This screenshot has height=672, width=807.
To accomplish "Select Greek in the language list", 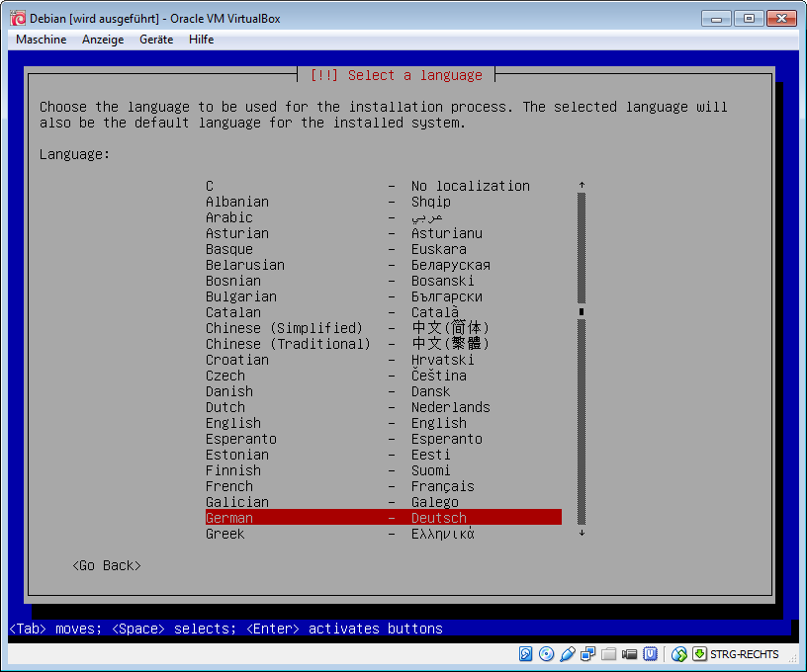I will click(x=384, y=534).
